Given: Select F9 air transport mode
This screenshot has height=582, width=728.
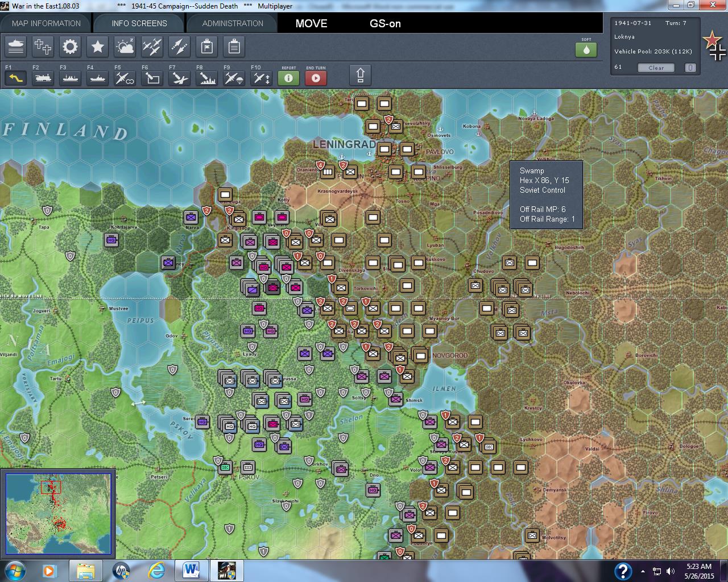Looking at the screenshot, I should point(234,78).
